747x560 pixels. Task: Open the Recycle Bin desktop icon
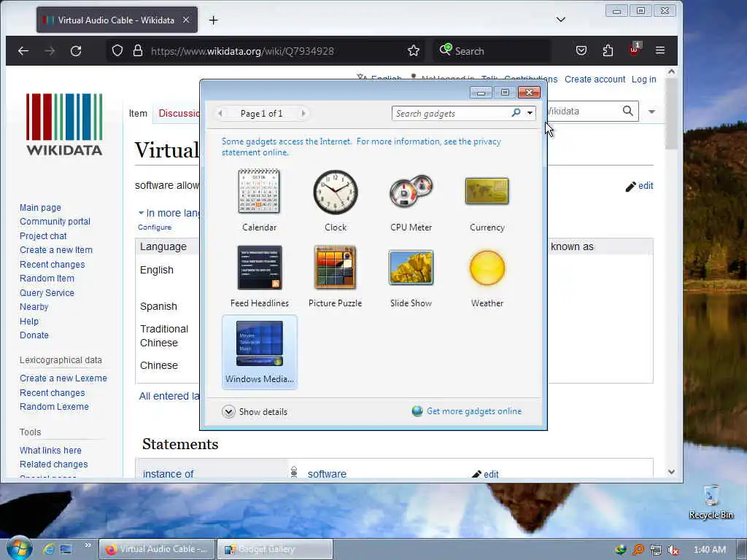pos(711,502)
